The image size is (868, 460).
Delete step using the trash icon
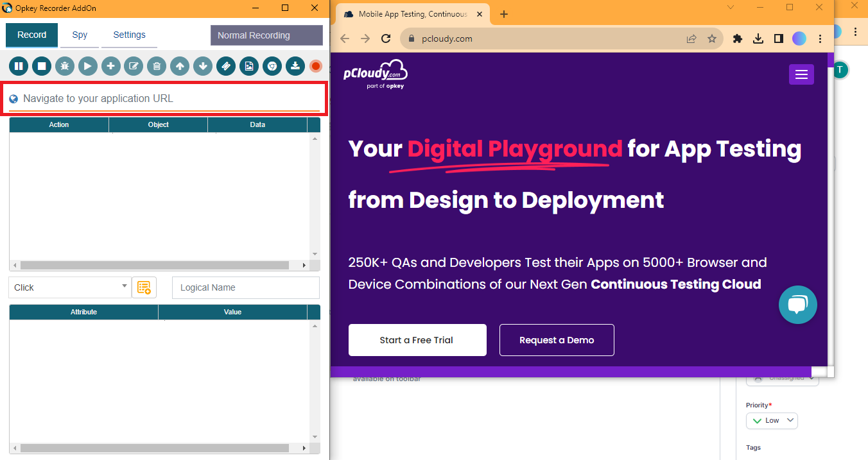157,65
